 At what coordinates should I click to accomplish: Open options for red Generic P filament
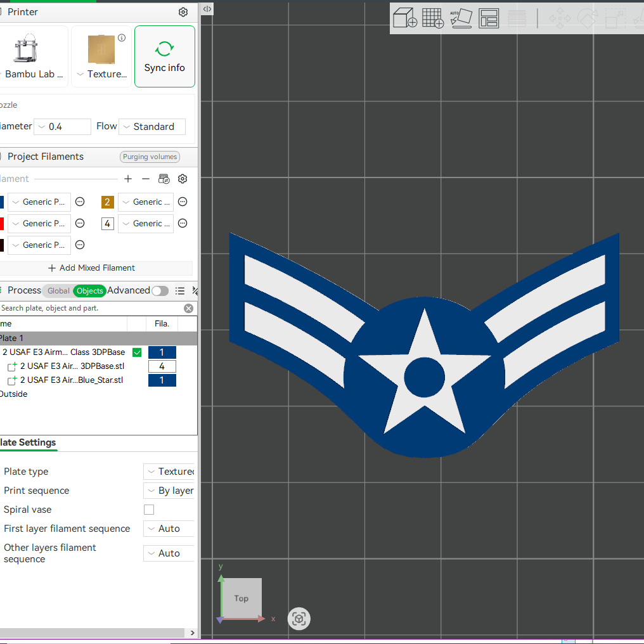pos(80,223)
